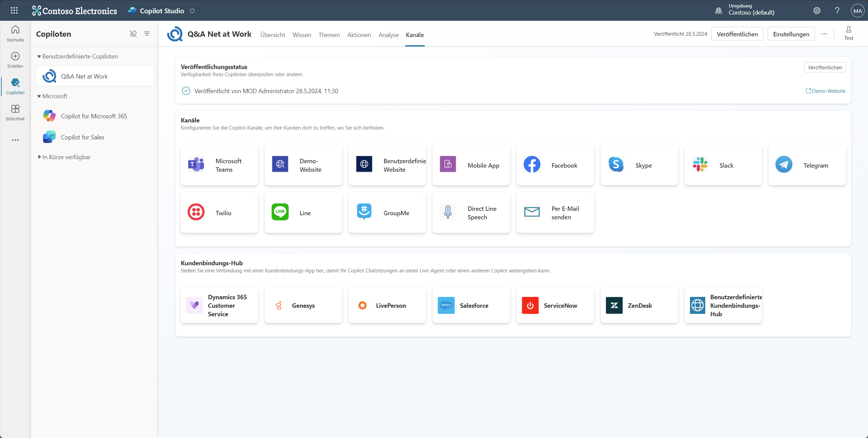Open the filter icon in Copiloten panel

point(147,34)
